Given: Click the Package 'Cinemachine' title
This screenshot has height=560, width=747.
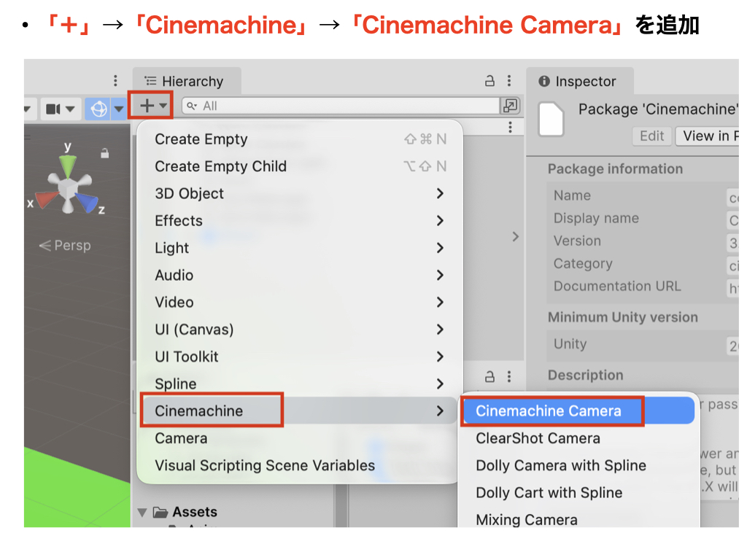Looking at the screenshot, I should point(659,109).
